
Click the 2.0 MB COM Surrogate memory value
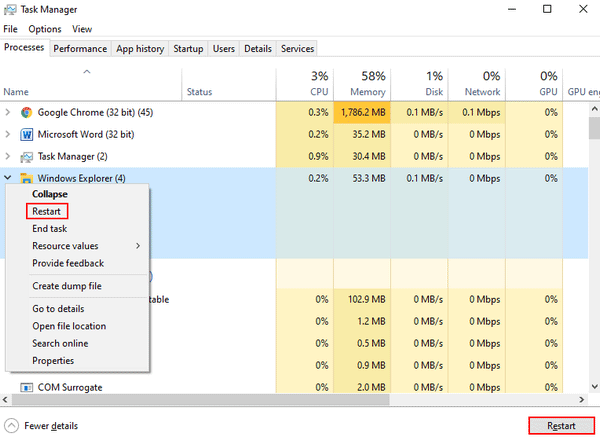371,387
